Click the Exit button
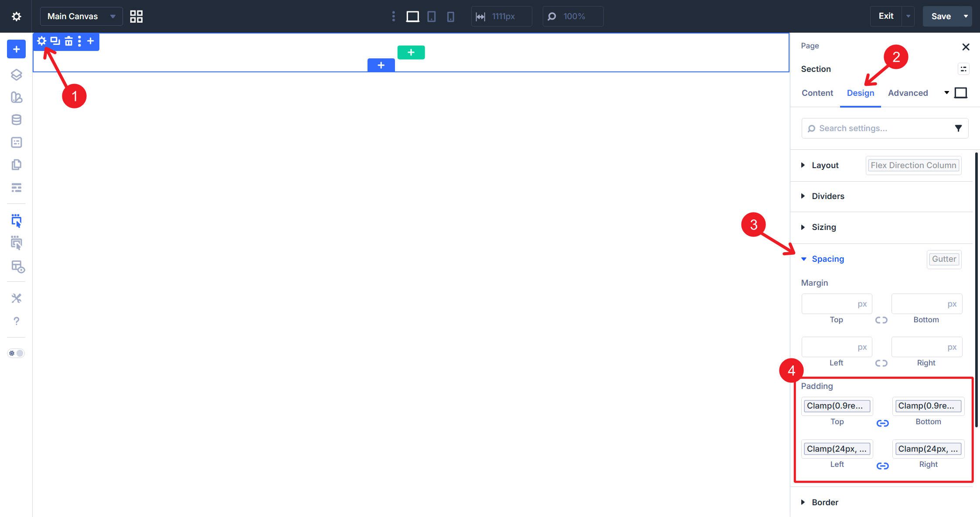 [886, 16]
